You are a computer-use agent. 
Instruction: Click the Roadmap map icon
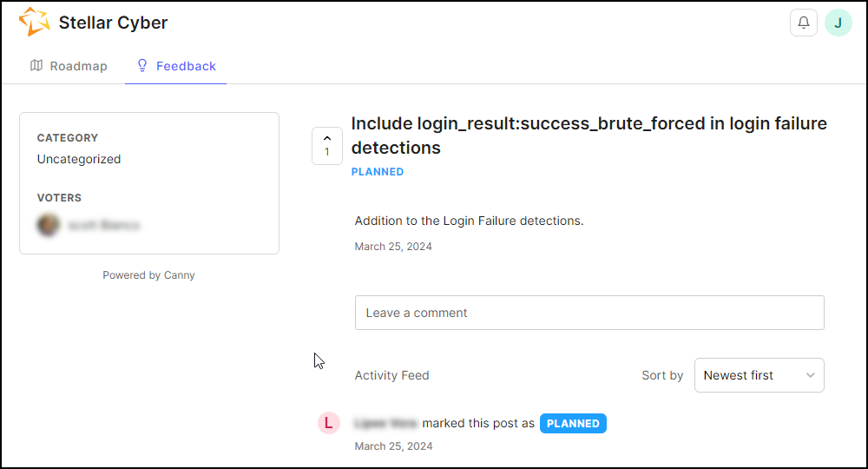tap(36, 65)
